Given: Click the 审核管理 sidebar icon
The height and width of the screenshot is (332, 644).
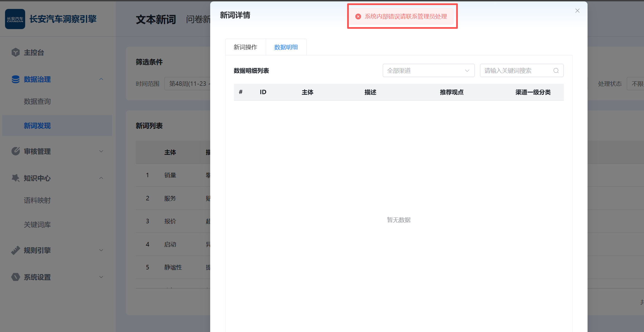Looking at the screenshot, I should pyautogui.click(x=16, y=151).
